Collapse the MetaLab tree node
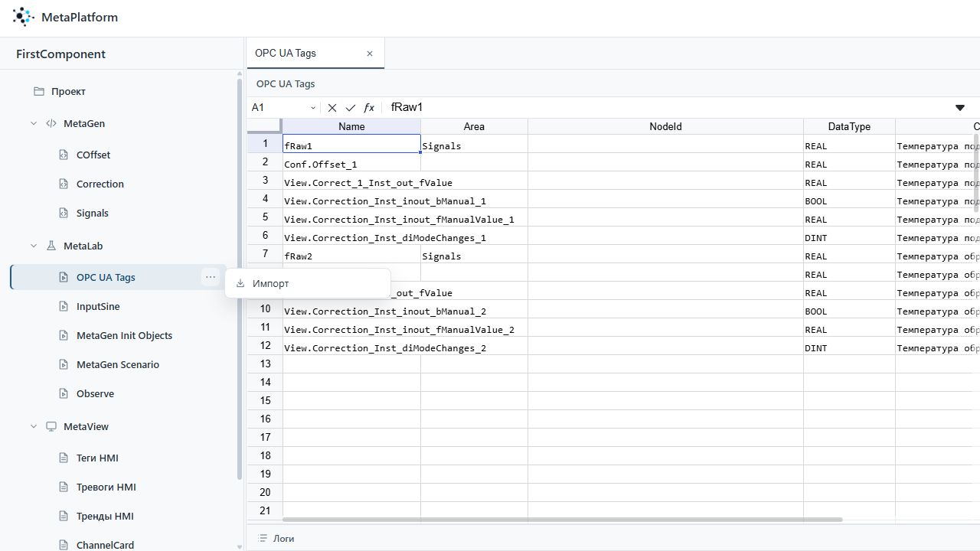The height and width of the screenshot is (551, 980). (x=34, y=246)
